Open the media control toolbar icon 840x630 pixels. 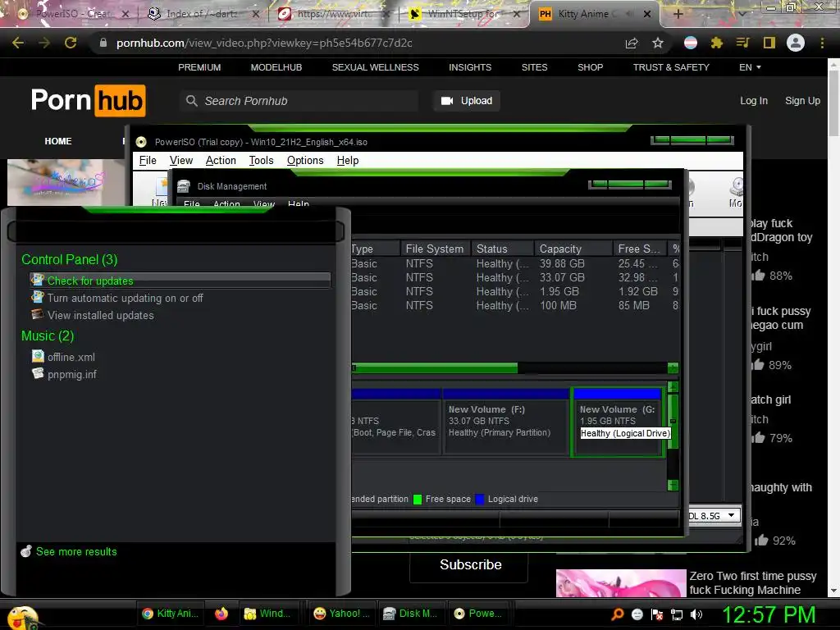coord(743,43)
